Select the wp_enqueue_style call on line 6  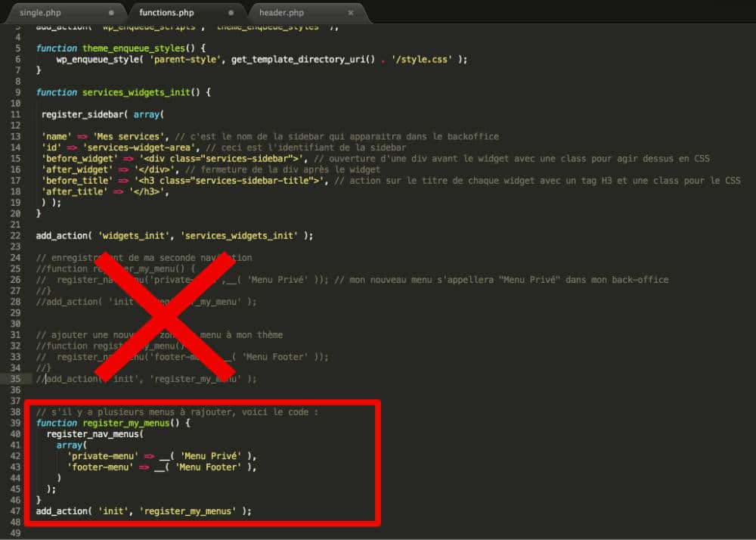tap(89, 59)
